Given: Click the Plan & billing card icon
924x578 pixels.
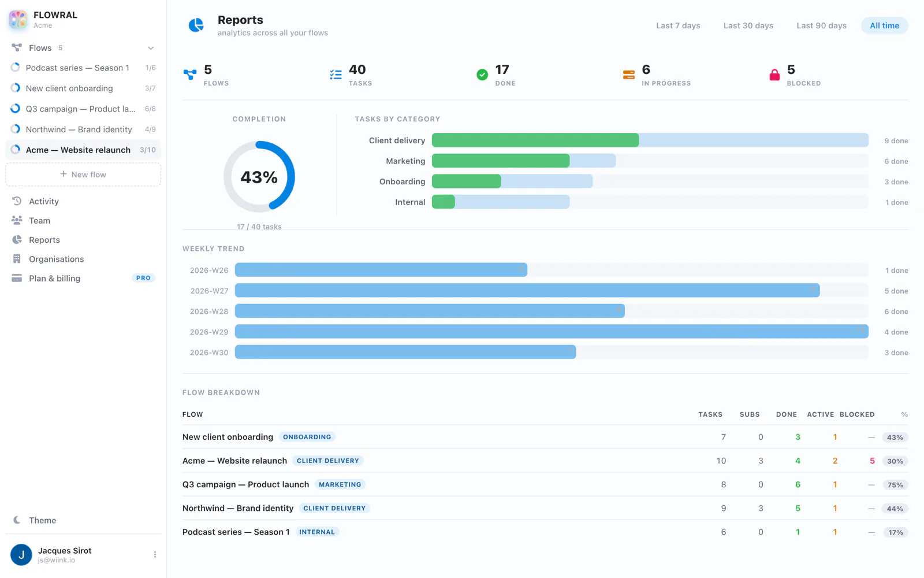Looking at the screenshot, I should 17,278.
